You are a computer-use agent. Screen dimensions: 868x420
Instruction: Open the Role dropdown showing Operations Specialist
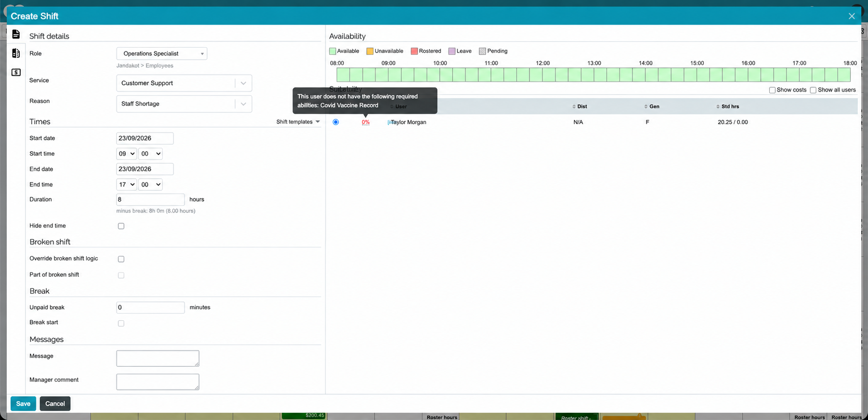click(x=162, y=53)
